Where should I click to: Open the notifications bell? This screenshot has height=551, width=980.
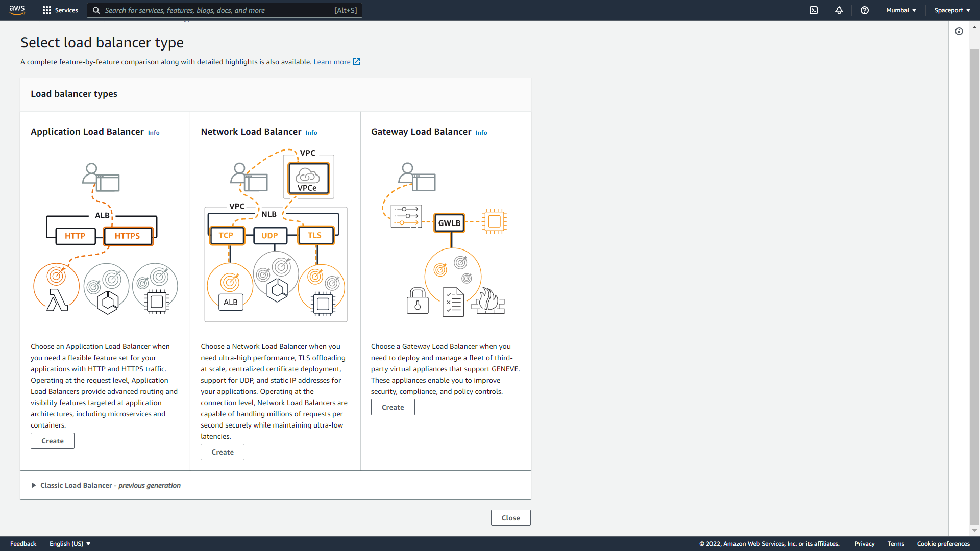(x=839, y=10)
